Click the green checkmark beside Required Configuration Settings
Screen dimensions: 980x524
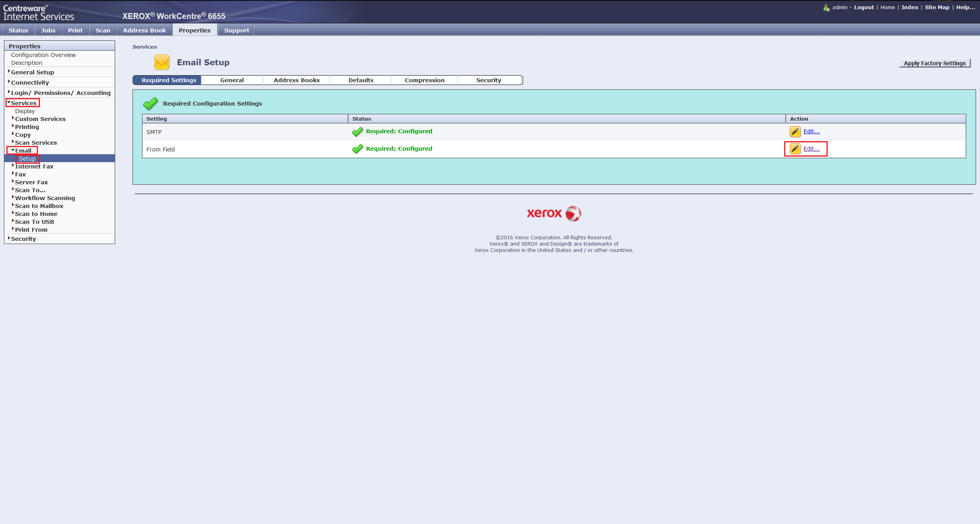[150, 104]
